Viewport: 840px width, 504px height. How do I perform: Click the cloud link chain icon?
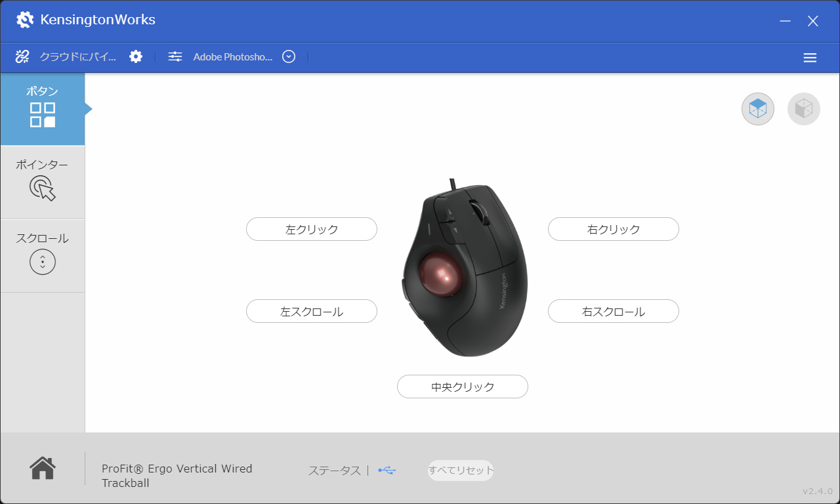[22, 56]
